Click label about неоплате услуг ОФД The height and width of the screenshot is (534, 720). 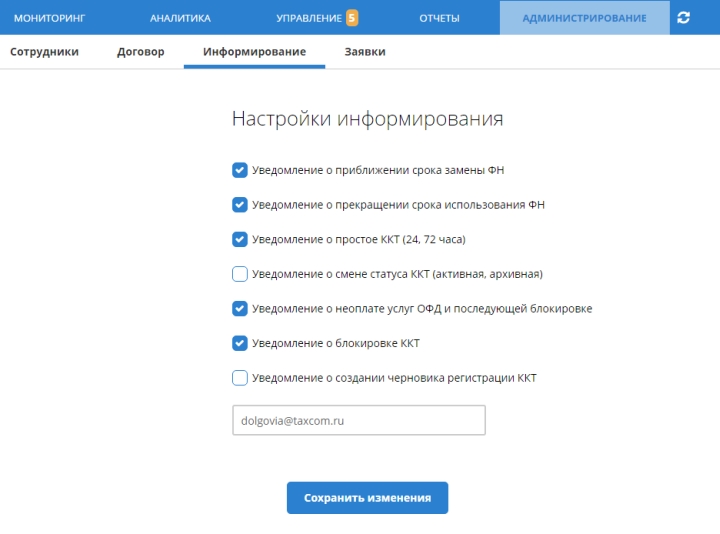tap(422, 309)
